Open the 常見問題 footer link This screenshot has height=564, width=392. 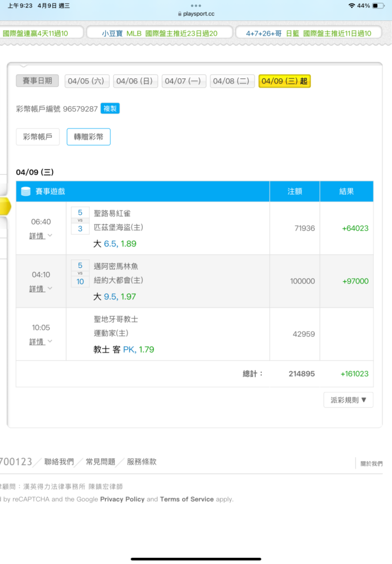[101, 462]
